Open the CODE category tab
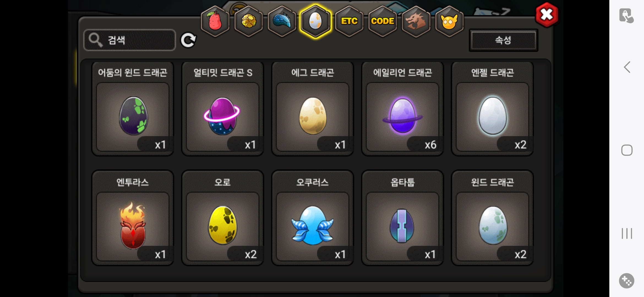The image size is (644, 297). point(383,21)
